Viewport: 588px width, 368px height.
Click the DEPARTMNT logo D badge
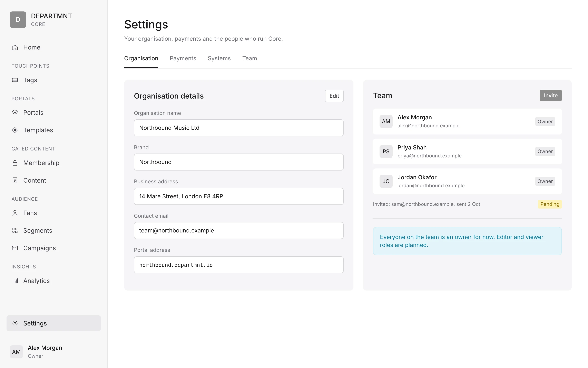[x=18, y=19]
